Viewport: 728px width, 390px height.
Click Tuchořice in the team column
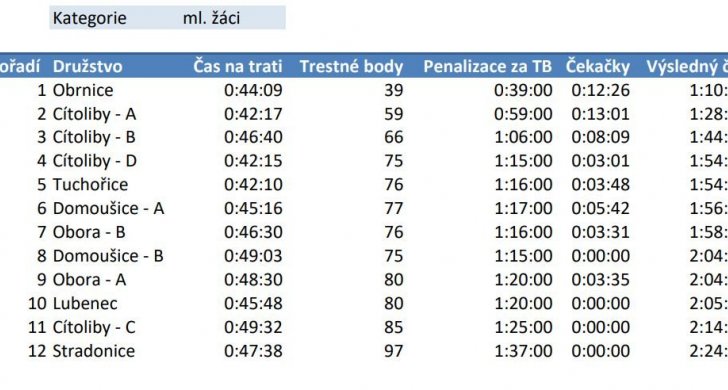pos(90,184)
